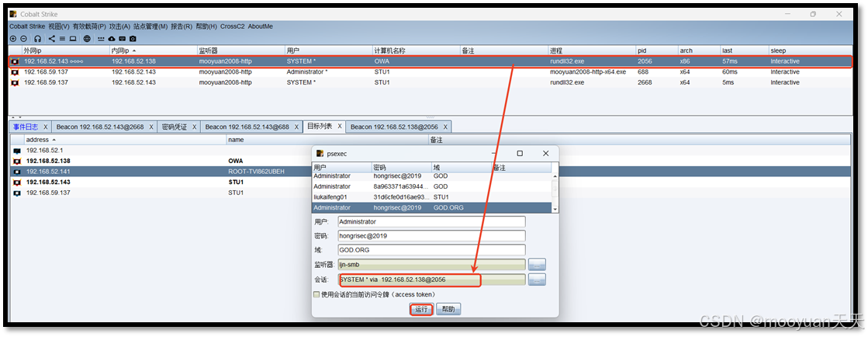
Task: Click the disconnect (minus circle) toolbar icon
Action: [23, 39]
